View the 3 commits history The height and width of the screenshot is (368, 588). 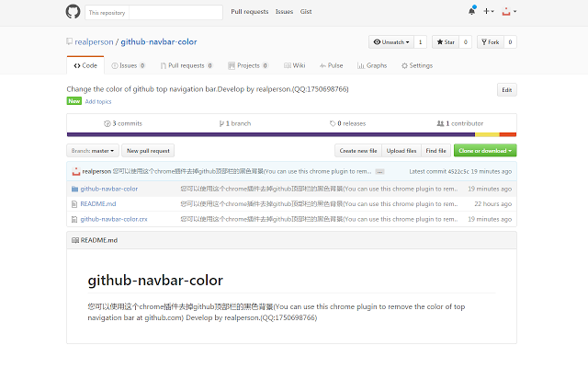(123, 123)
